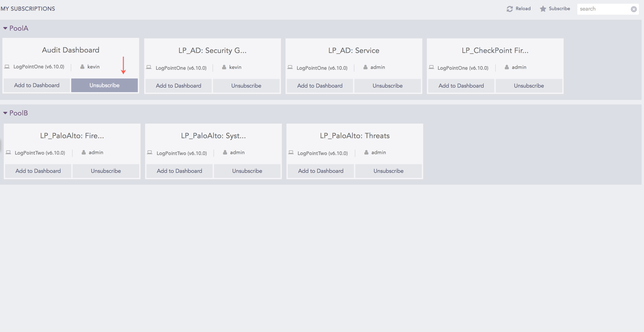The height and width of the screenshot is (332, 644).
Task: Unsubscribe from LP_AD: Security G
Action: pos(246,85)
